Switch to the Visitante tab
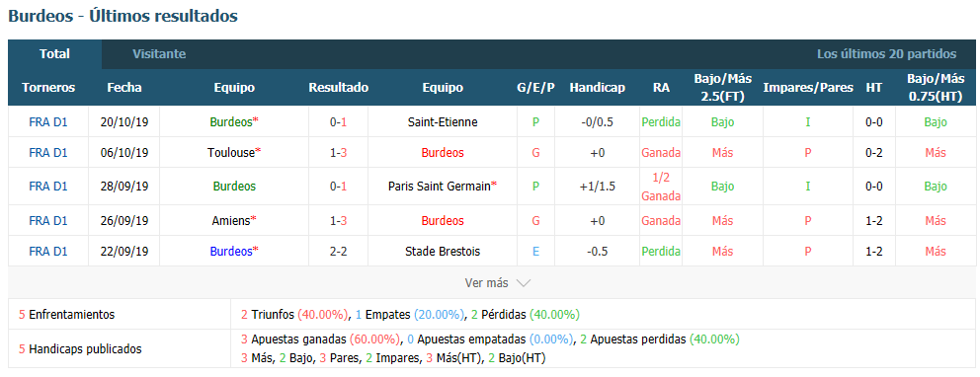 click(159, 54)
